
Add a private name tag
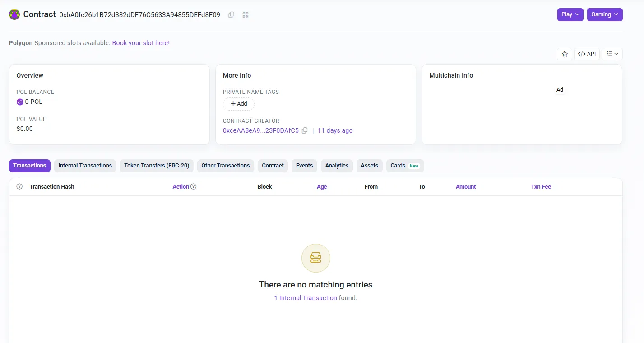pos(239,104)
